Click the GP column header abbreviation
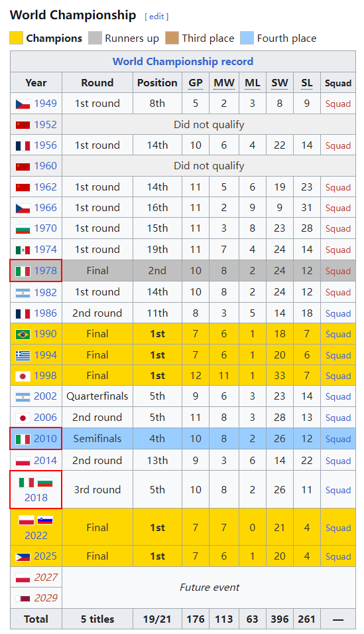The image size is (364, 634). pos(196,83)
